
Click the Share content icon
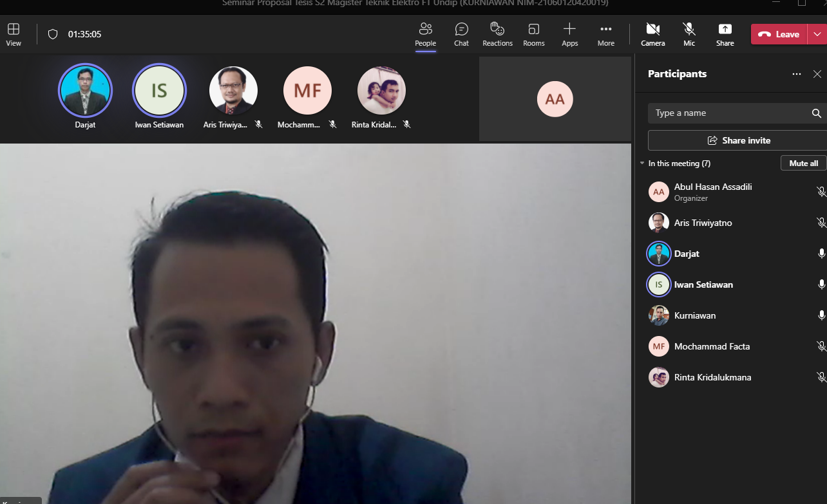[725, 34]
